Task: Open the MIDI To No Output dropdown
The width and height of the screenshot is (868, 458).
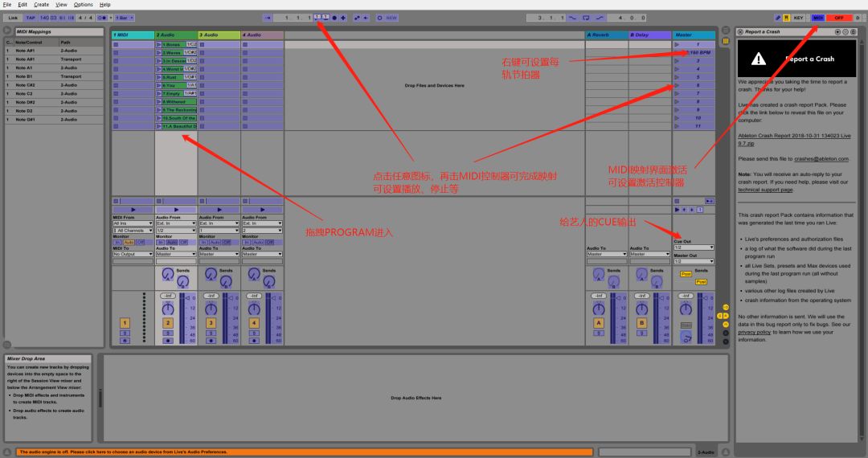Action: [x=133, y=255]
